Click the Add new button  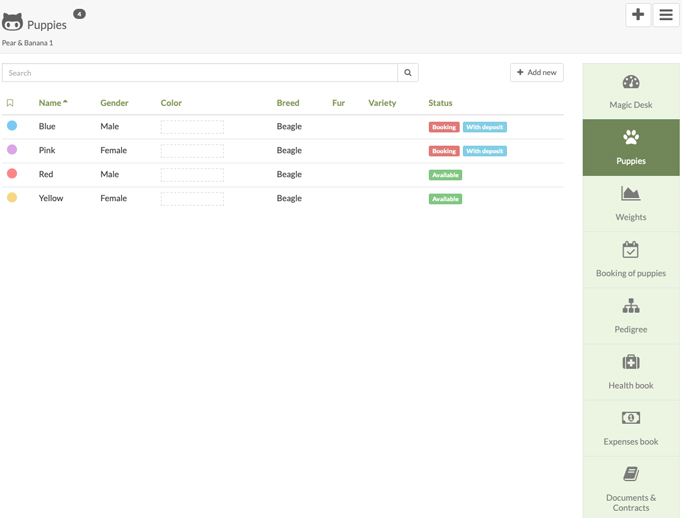point(537,73)
